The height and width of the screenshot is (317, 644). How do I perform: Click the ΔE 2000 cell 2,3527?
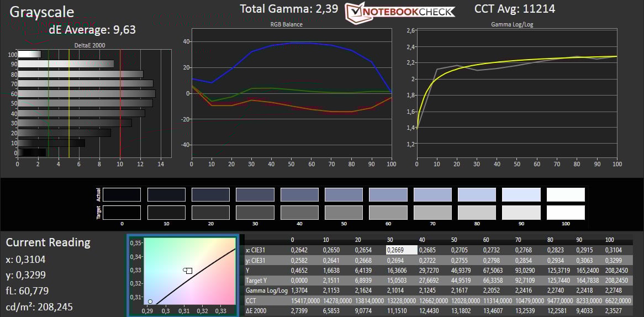pyautogui.click(x=614, y=311)
